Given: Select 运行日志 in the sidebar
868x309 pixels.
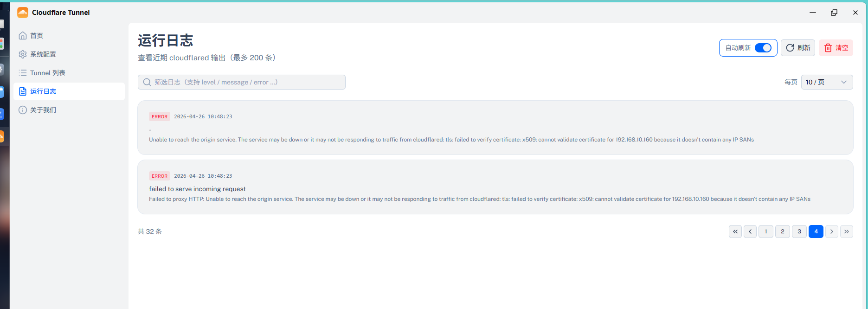Looking at the screenshot, I should (69, 91).
